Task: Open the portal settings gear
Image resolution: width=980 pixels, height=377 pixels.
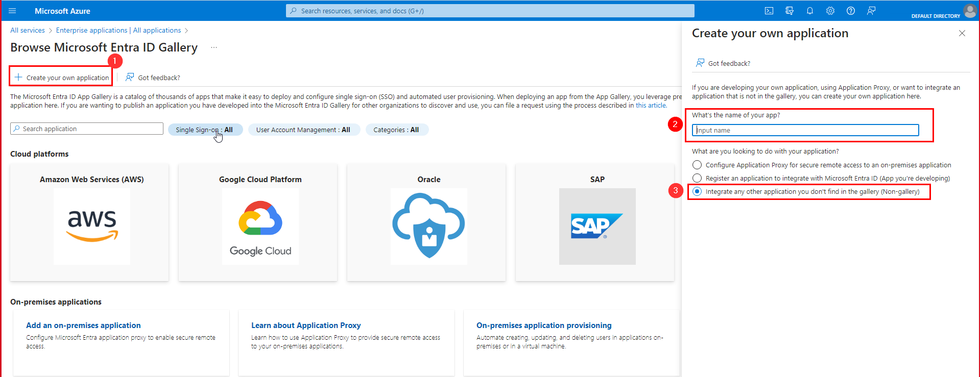Action: [830, 11]
